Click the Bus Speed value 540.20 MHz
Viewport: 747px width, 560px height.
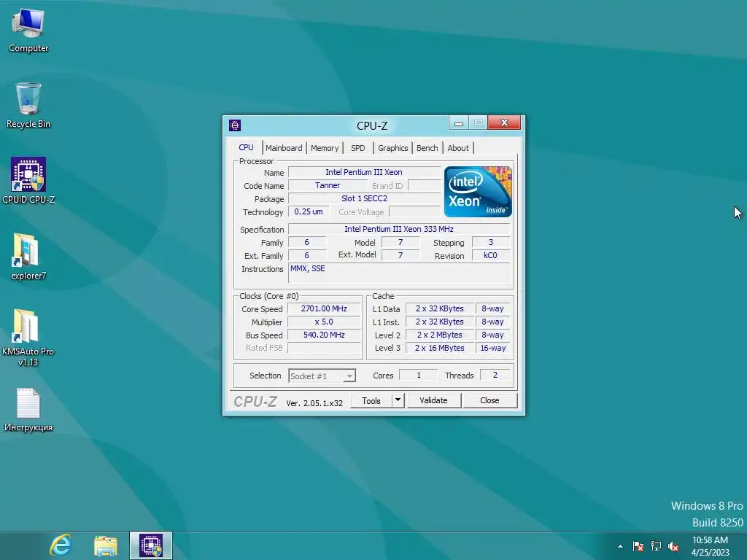click(x=324, y=335)
